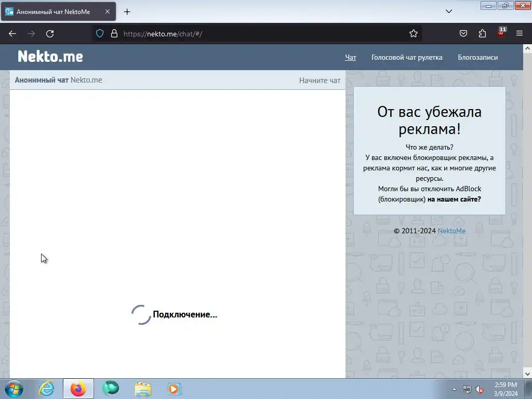Click the padlock site info icon
This screenshot has height=399, width=532.
[114, 33]
